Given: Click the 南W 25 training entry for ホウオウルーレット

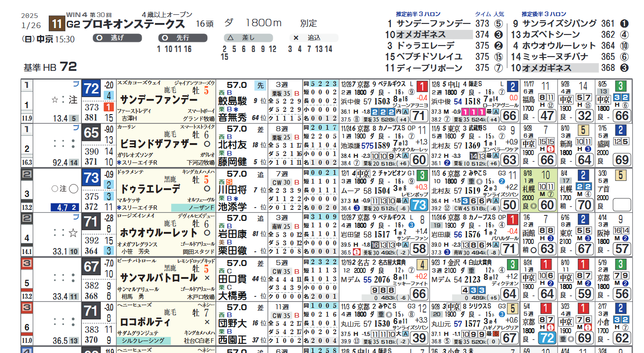Looking at the screenshot, I should (282, 226).
